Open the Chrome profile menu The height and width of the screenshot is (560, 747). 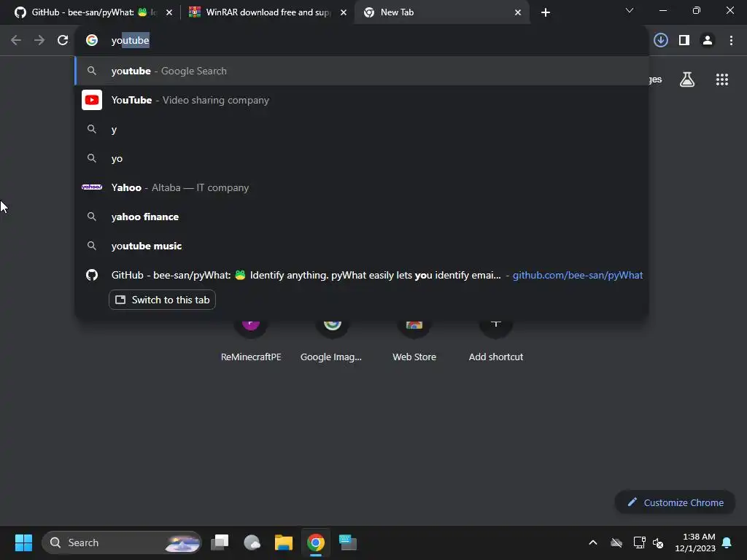click(708, 40)
